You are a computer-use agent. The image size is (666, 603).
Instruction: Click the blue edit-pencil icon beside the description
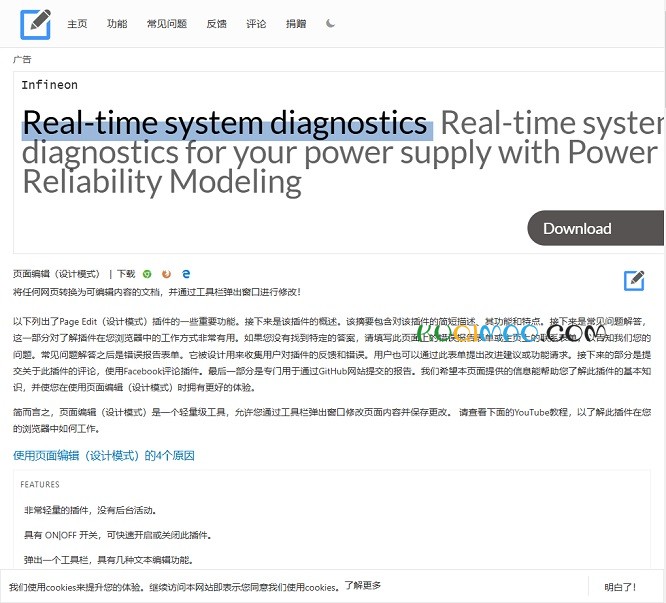[634, 280]
